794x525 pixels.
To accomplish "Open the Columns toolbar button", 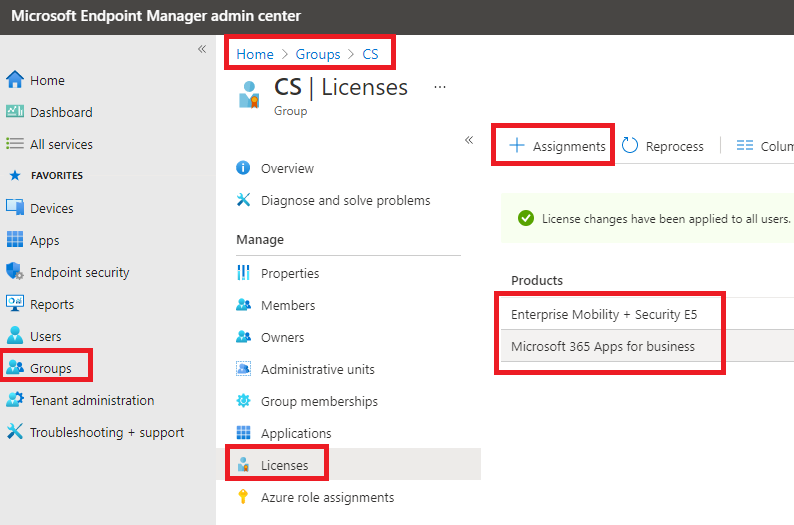I will pyautogui.click(x=765, y=146).
